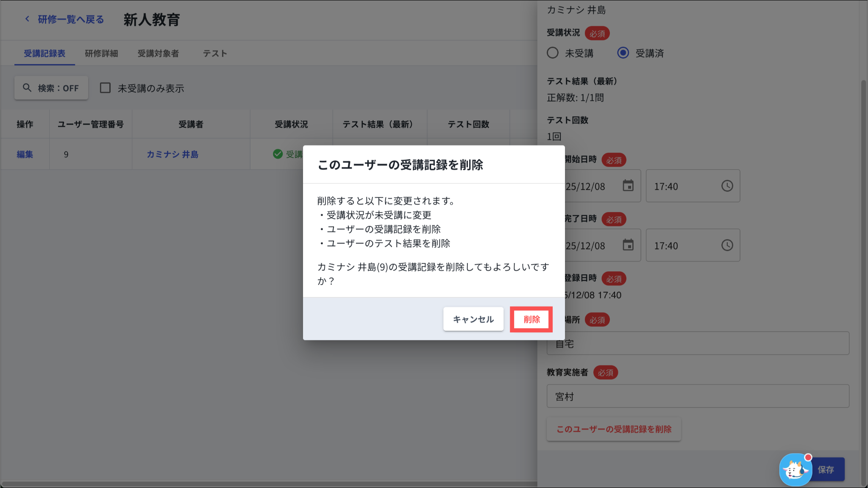Select the 受講済 radio button
Image resolution: width=868 pixels, height=488 pixels.
coord(623,53)
